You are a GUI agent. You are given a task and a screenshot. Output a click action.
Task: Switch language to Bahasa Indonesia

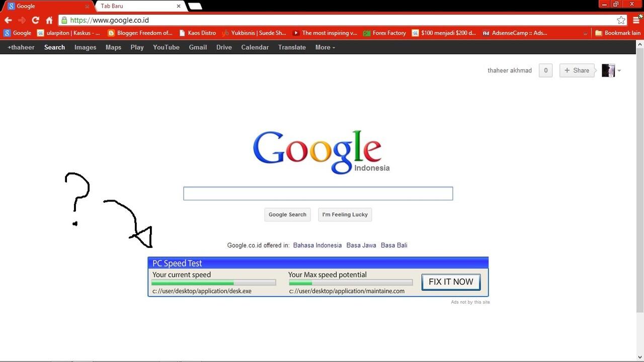[x=317, y=245]
